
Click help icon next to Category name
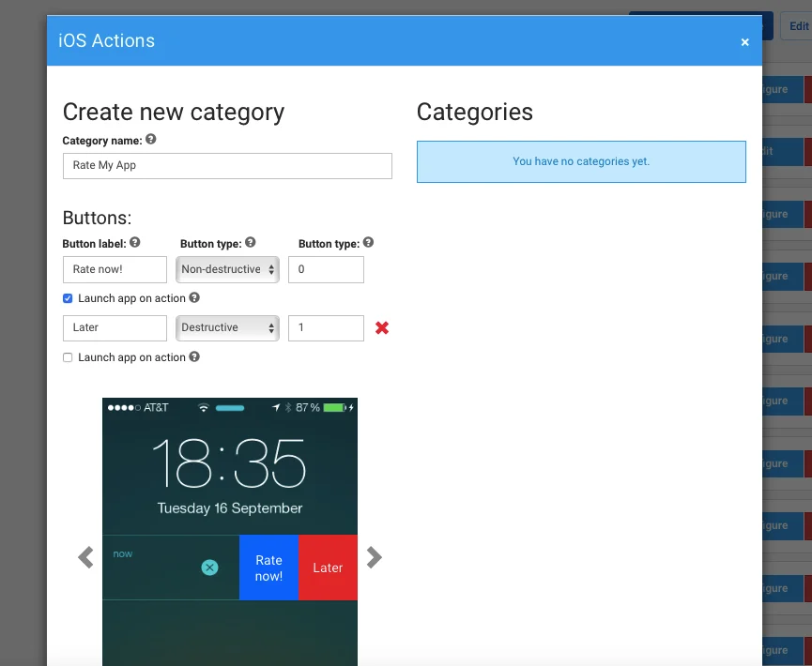151,140
